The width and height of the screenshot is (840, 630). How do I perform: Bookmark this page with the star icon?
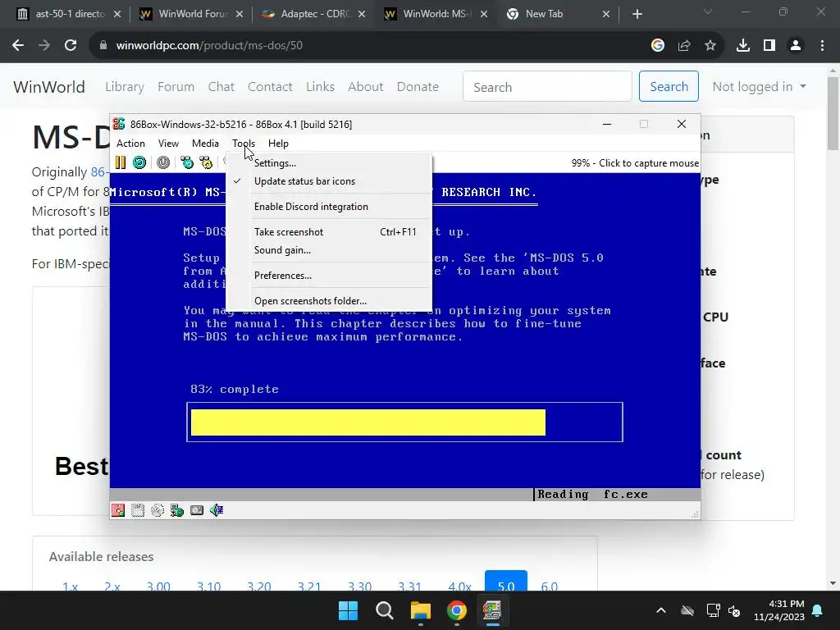tap(710, 46)
